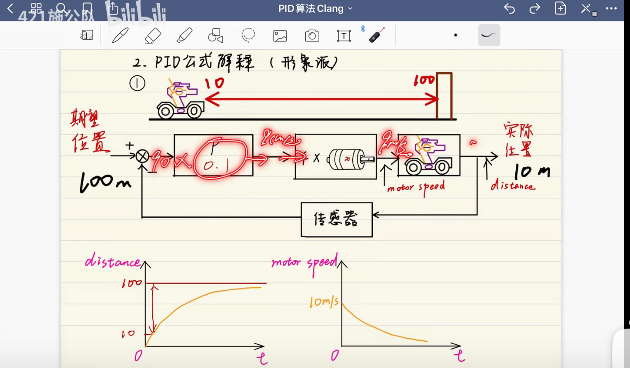
Task: Expand the PID算法 Clang title dropdown
Action: click(x=315, y=8)
